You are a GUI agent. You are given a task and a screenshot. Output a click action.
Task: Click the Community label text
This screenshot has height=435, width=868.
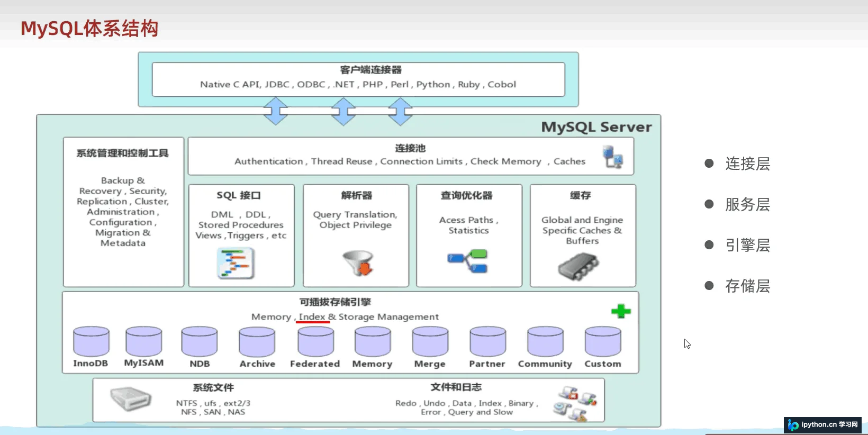[545, 364]
